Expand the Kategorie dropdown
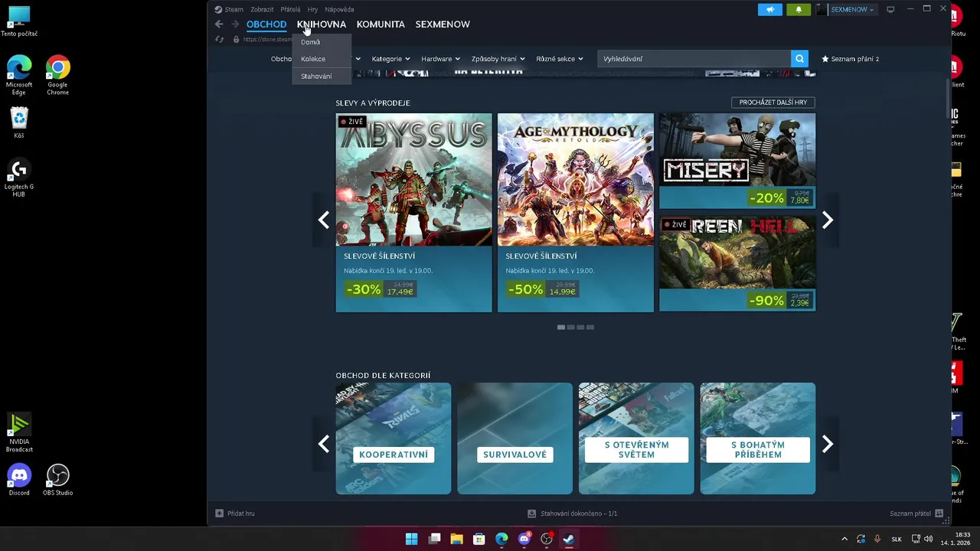 390,59
